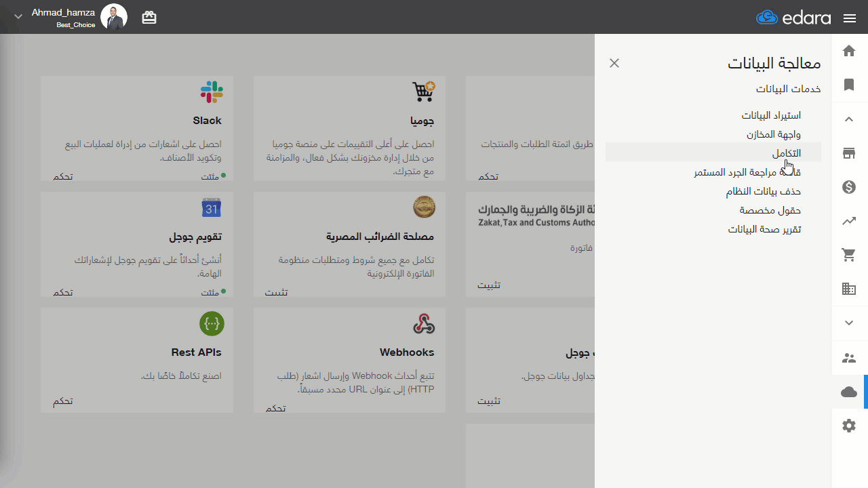Open the hamburger main menu
This screenshot has width=868, height=488.
(850, 18)
